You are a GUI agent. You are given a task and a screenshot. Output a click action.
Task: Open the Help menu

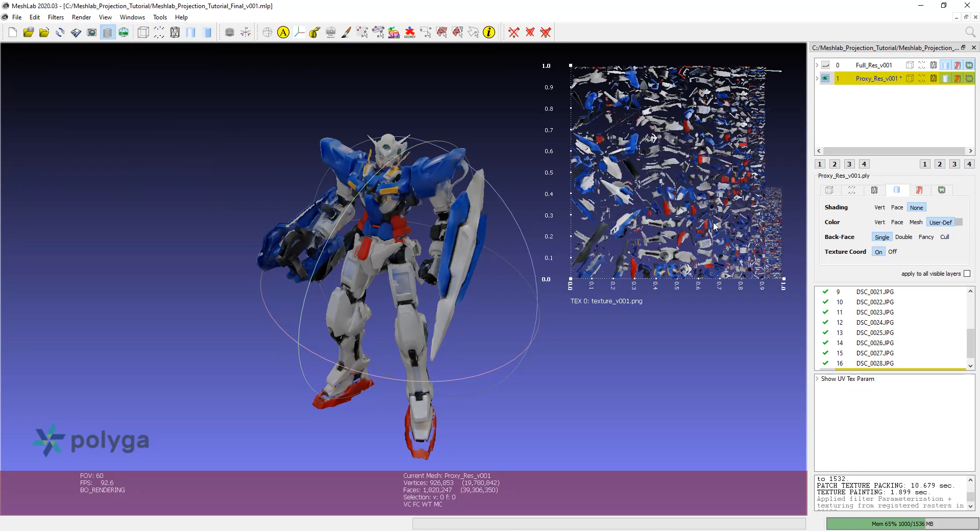(x=181, y=17)
